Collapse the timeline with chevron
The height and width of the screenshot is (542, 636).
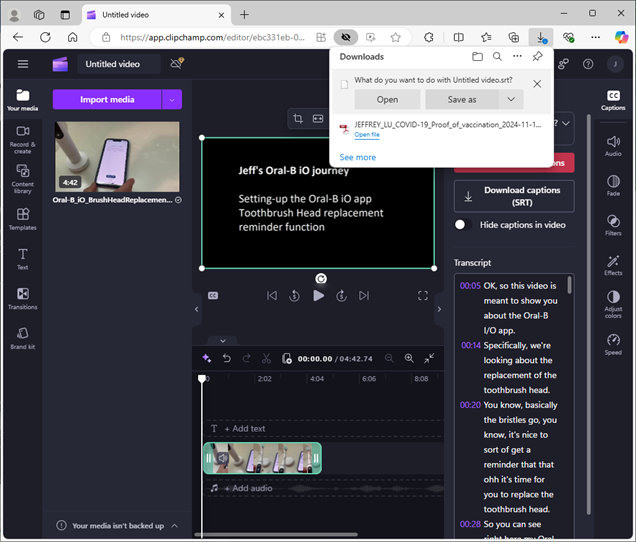[223, 341]
